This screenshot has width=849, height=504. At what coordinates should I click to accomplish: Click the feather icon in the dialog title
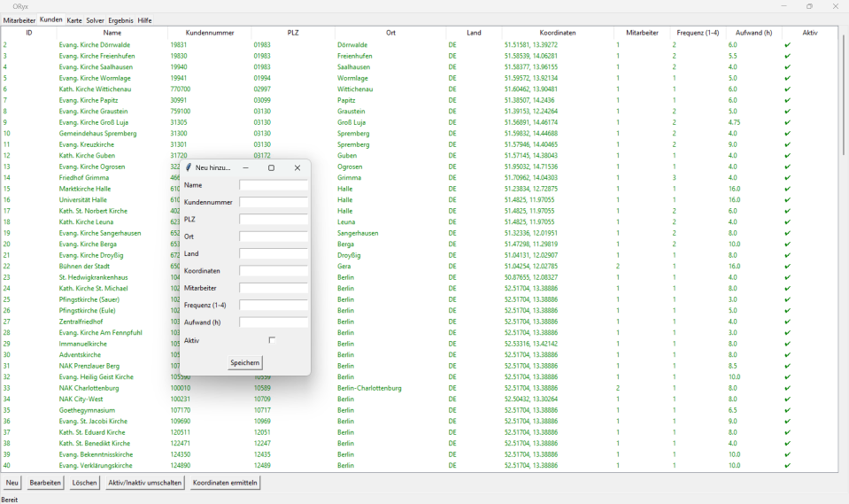pos(188,168)
